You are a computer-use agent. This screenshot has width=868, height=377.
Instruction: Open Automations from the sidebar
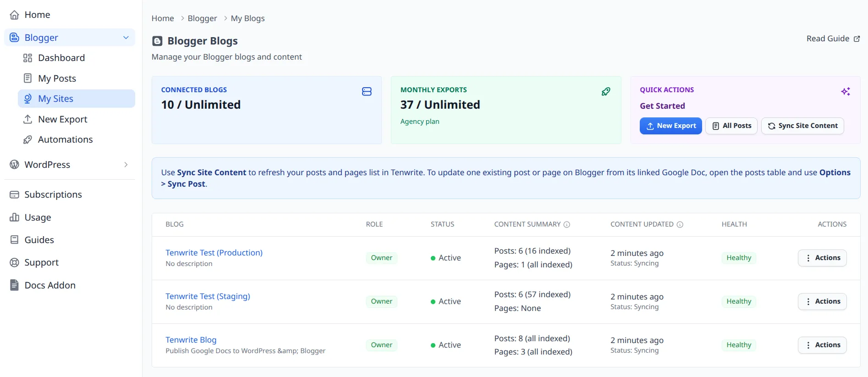pos(77,139)
